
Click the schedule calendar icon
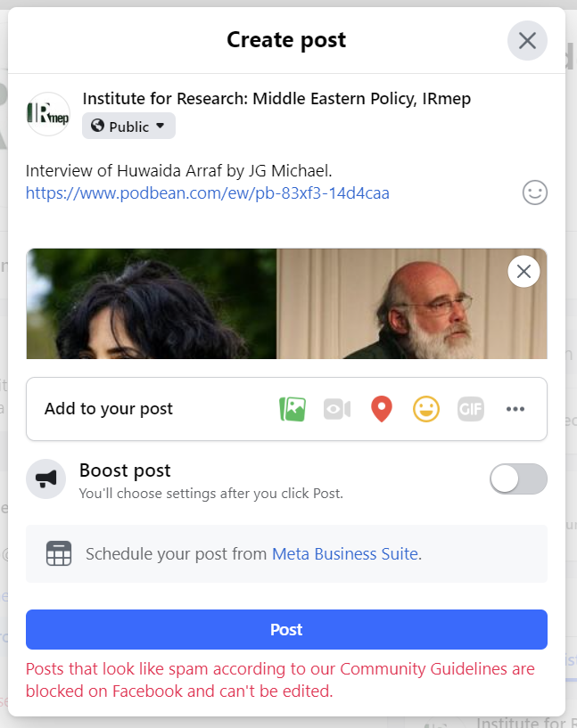tap(59, 553)
